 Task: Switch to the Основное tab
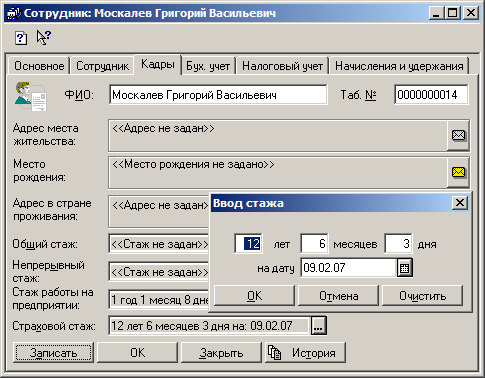tap(39, 66)
